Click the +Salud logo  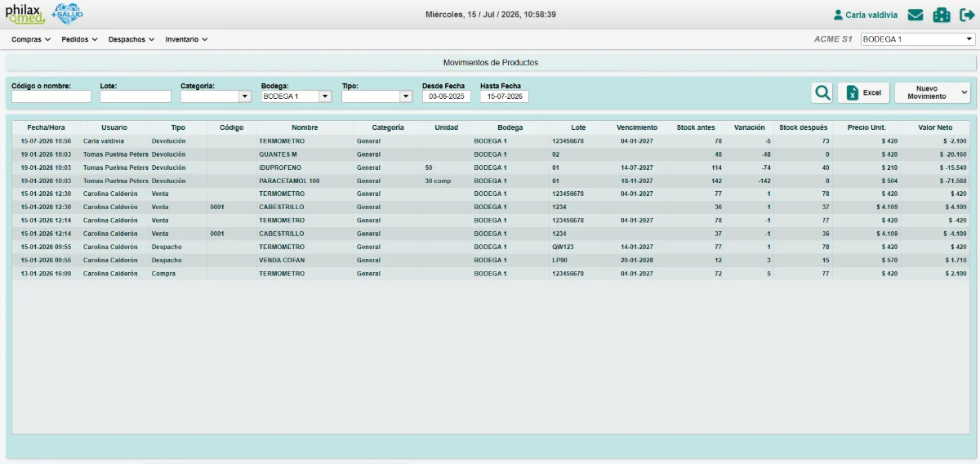66,14
